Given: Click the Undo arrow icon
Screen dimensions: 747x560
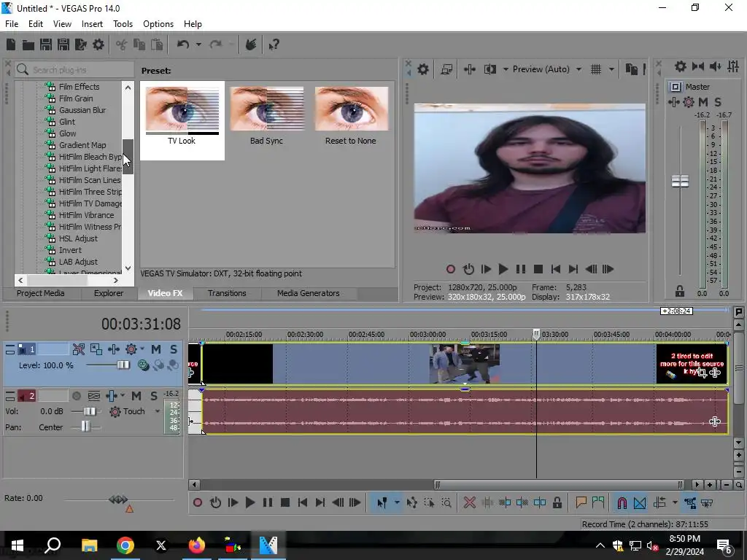Looking at the screenshot, I should [183, 44].
